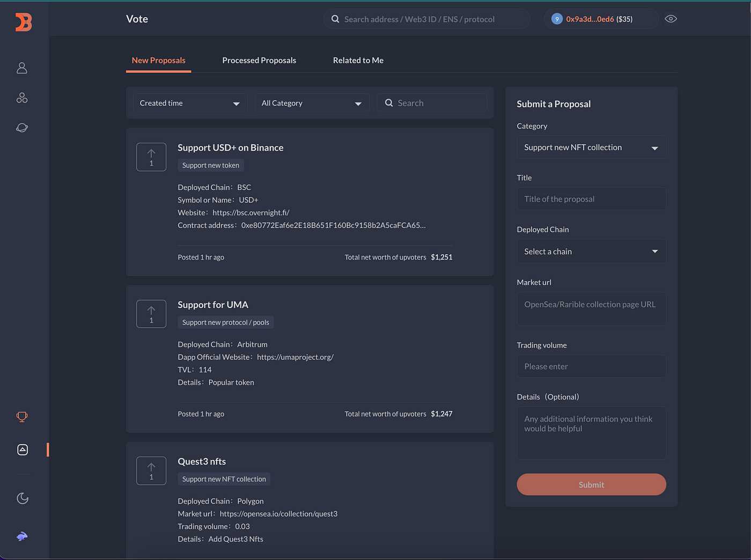The height and width of the screenshot is (560, 751).
Task: Open the https://umaproject.org/ link
Action: pyautogui.click(x=295, y=357)
